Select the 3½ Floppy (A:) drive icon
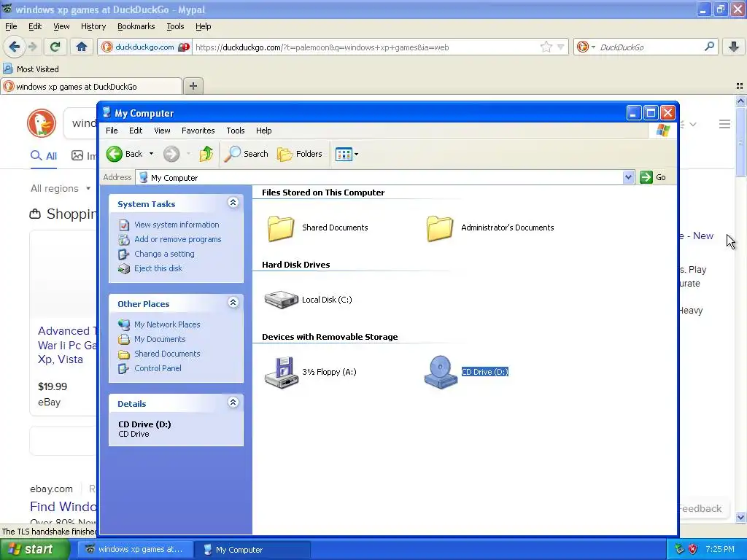This screenshot has height=560, width=747. coord(281,373)
